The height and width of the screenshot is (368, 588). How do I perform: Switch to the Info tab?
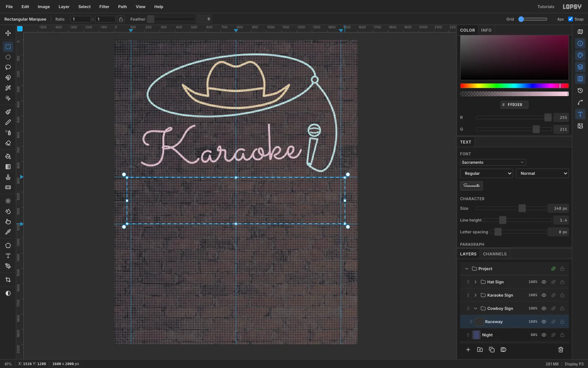[x=486, y=30]
